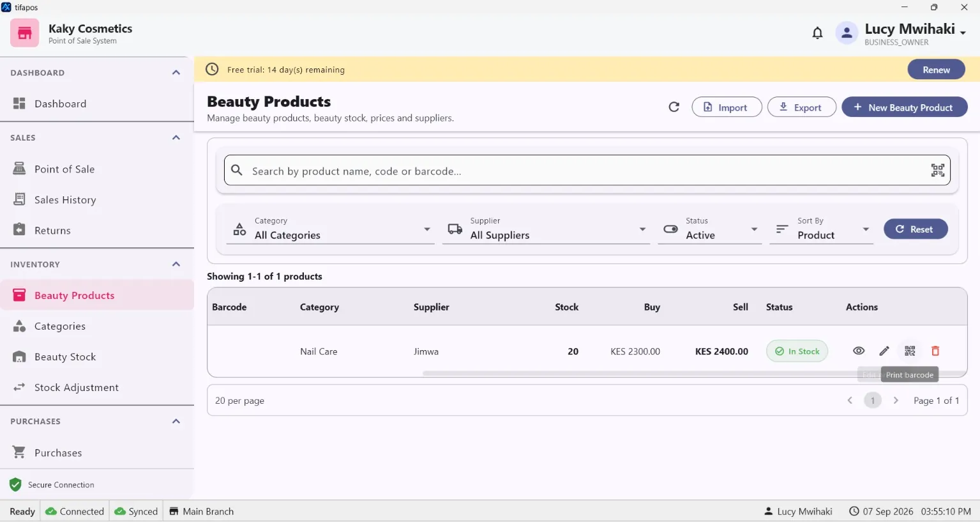Click the Synced cloud status

point(136,511)
